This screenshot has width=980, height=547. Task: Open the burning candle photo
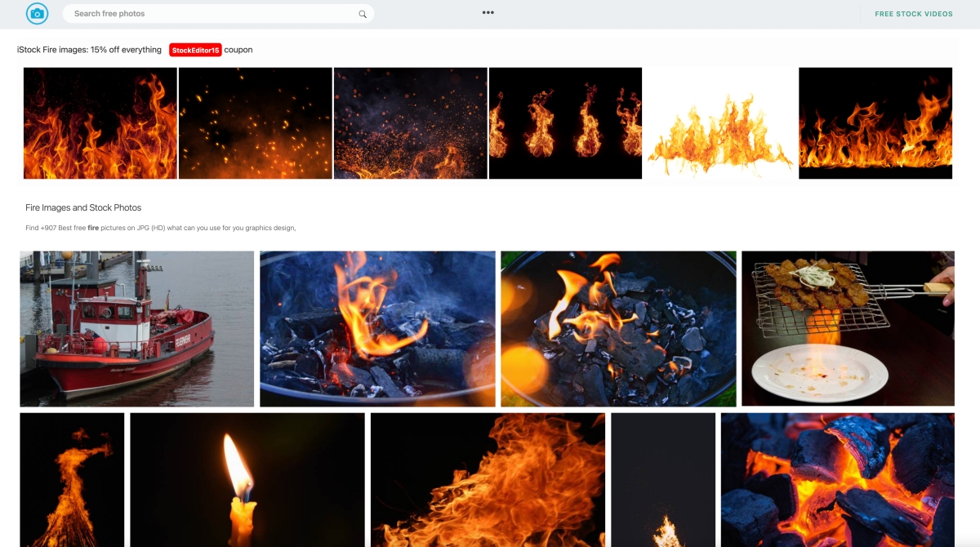point(247,480)
